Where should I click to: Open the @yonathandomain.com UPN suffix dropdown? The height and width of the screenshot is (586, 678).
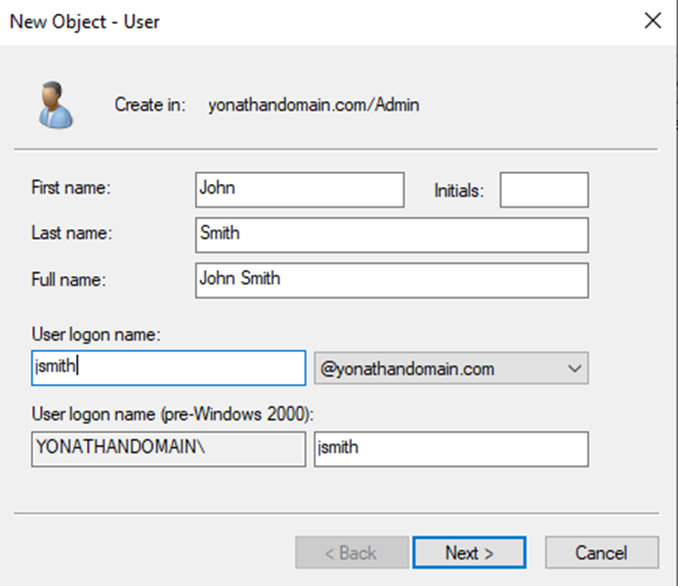[x=451, y=368]
